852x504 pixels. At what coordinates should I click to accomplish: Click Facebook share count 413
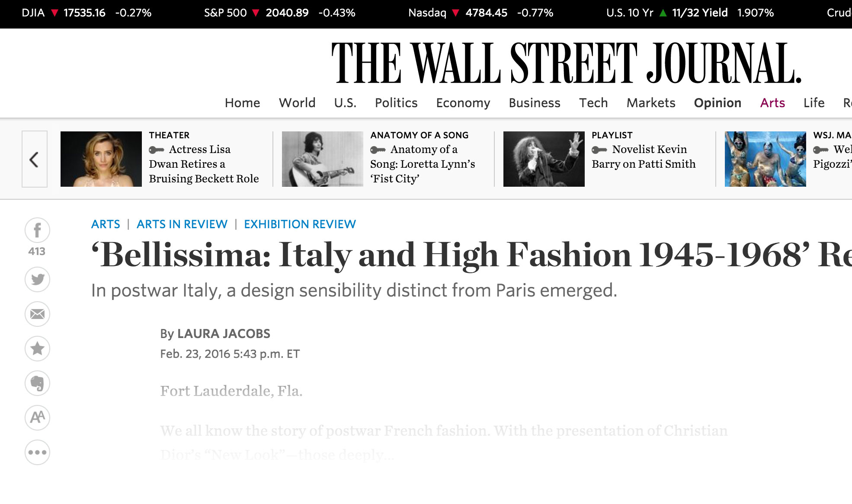(x=37, y=252)
